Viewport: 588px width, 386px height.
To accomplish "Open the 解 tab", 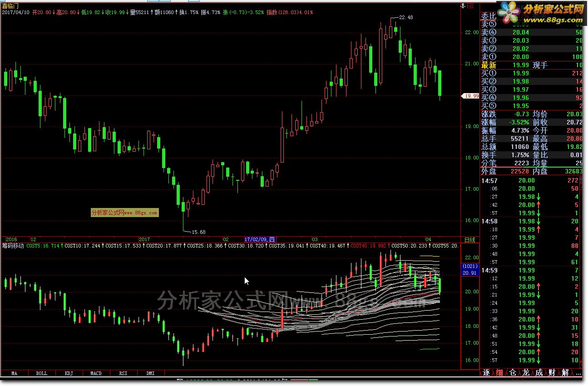I will 565,373.
